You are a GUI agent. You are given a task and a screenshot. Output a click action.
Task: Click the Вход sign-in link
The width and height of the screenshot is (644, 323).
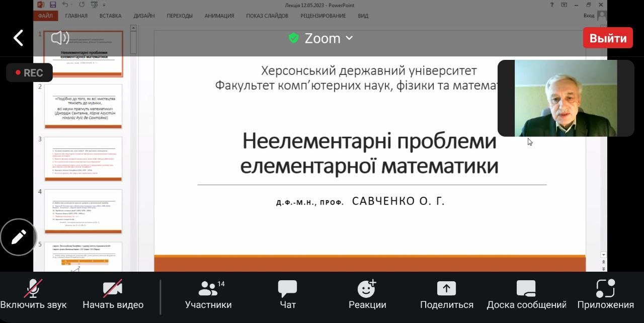(589, 16)
